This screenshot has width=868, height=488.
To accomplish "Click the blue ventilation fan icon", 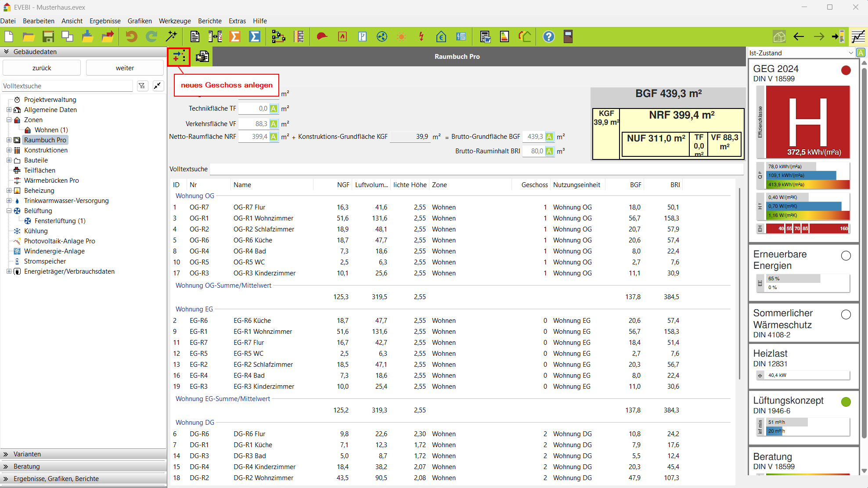I will (x=382, y=36).
